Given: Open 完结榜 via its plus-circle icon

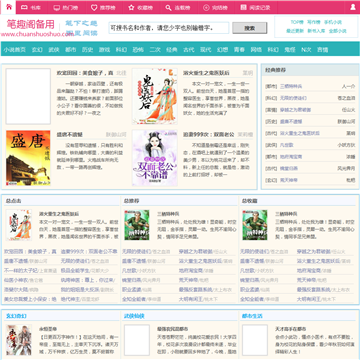Looking at the screenshot, I should point(206,8).
